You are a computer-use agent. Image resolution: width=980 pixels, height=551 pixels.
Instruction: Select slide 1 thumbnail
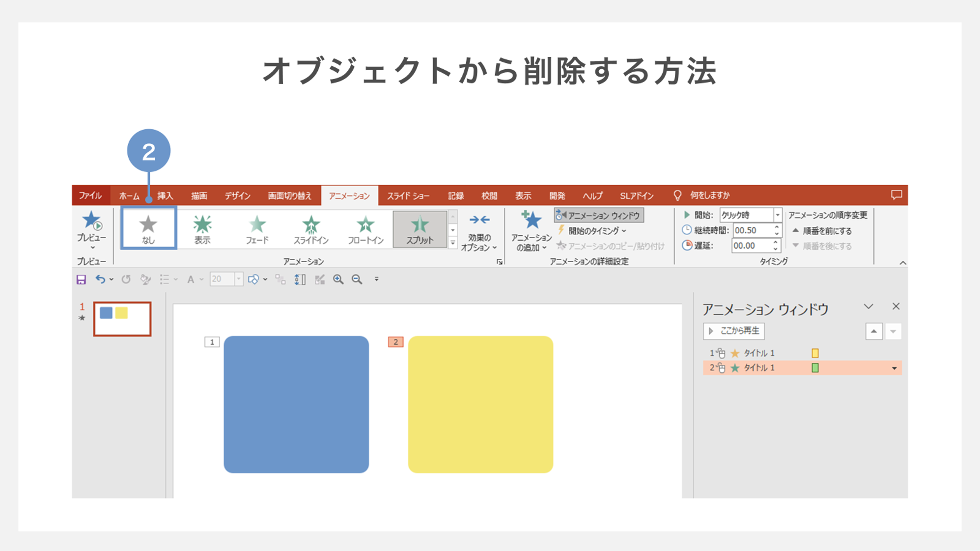tap(122, 319)
